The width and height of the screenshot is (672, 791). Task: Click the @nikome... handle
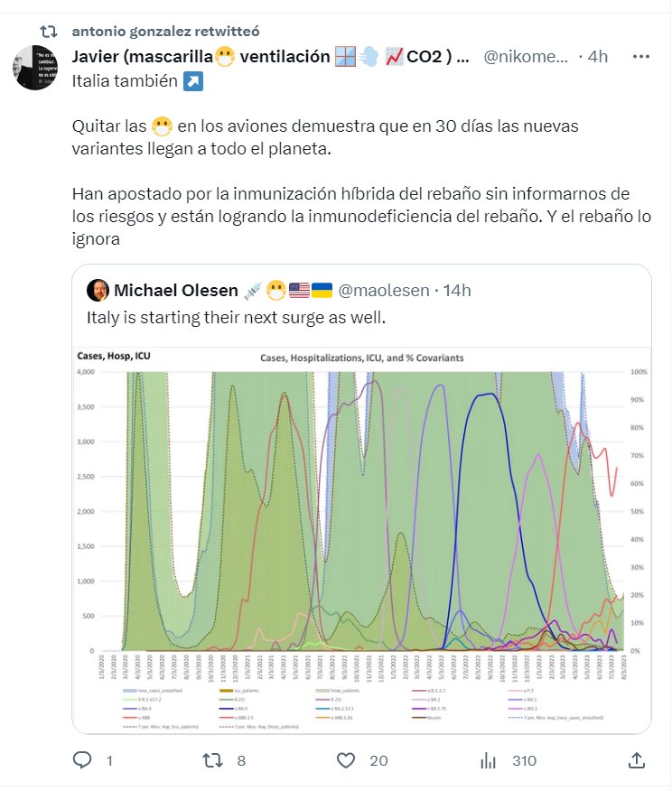(527, 56)
